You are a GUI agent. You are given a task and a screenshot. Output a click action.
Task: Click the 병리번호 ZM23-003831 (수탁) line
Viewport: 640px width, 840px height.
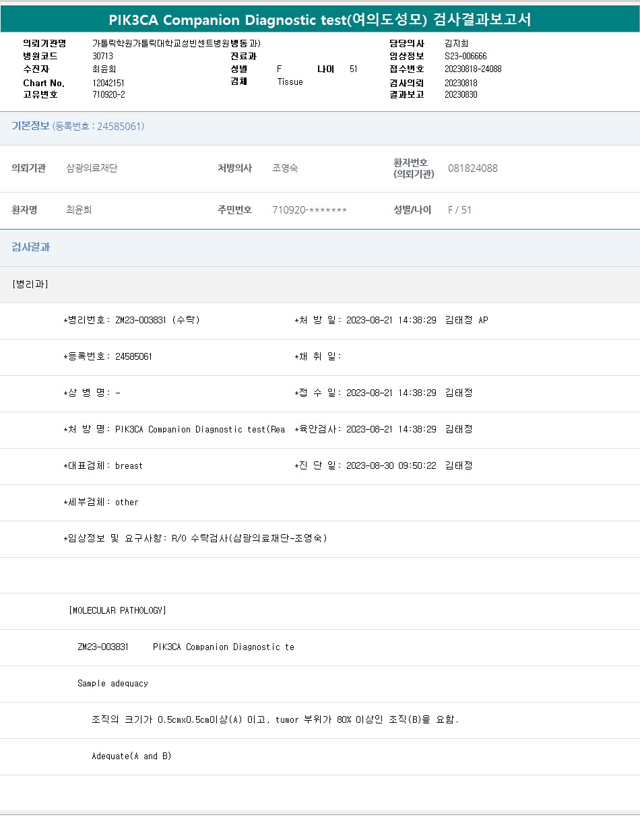pos(131,321)
